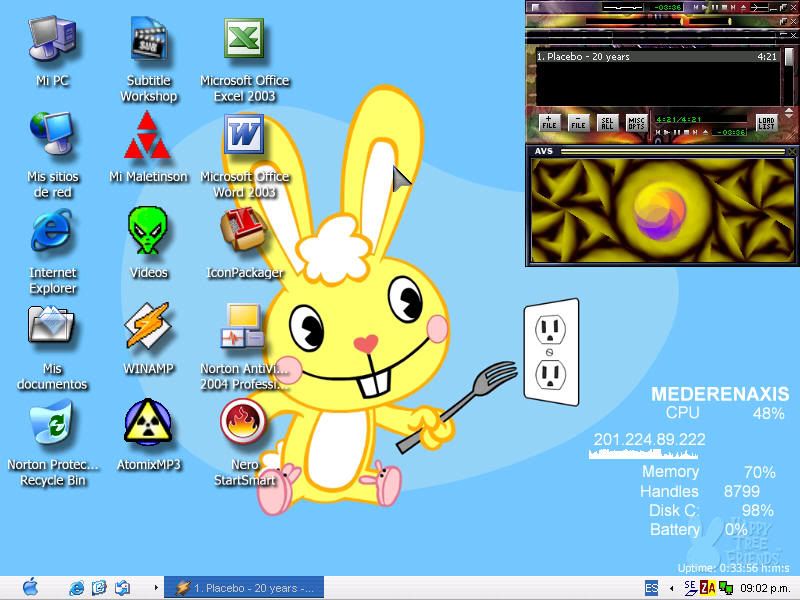The width and height of the screenshot is (800, 600).
Task: Open MISC OPTS in playlist
Action: [637, 122]
